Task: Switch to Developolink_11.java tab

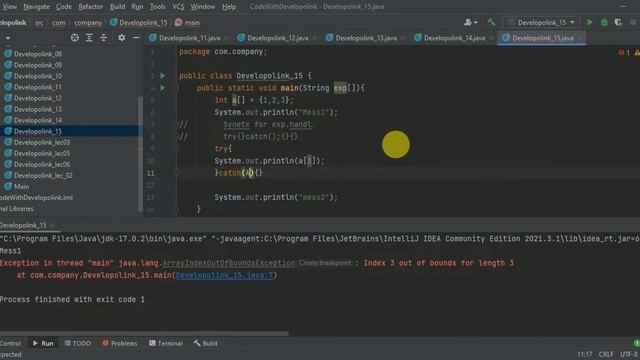Action: coord(189,38)
